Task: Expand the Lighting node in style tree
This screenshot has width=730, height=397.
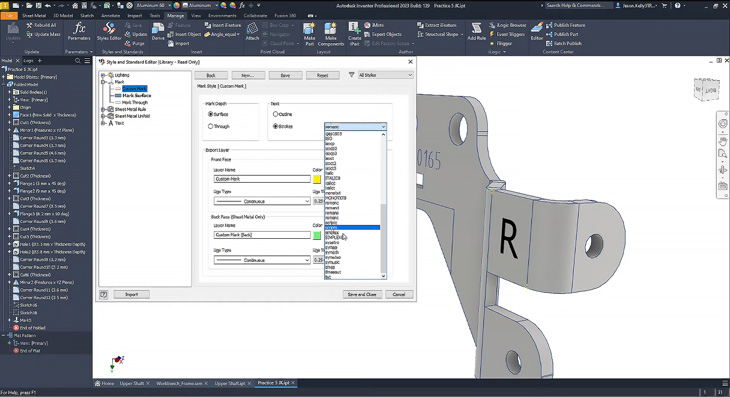Action: (x=103, y=75)
